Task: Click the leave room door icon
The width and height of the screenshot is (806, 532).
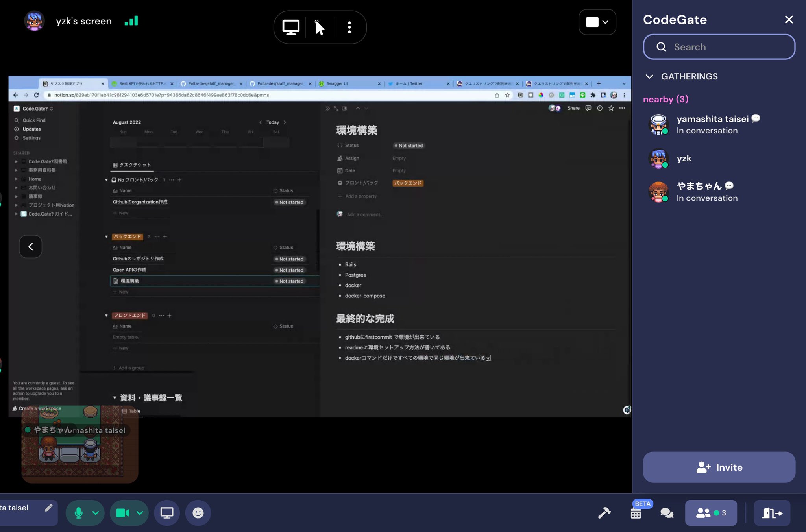Action: tap(772, 513)
